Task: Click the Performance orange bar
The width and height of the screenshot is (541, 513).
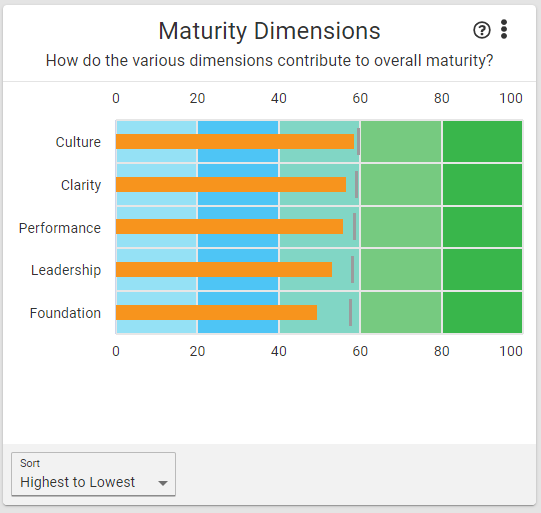Action: [x=229, y=227]
